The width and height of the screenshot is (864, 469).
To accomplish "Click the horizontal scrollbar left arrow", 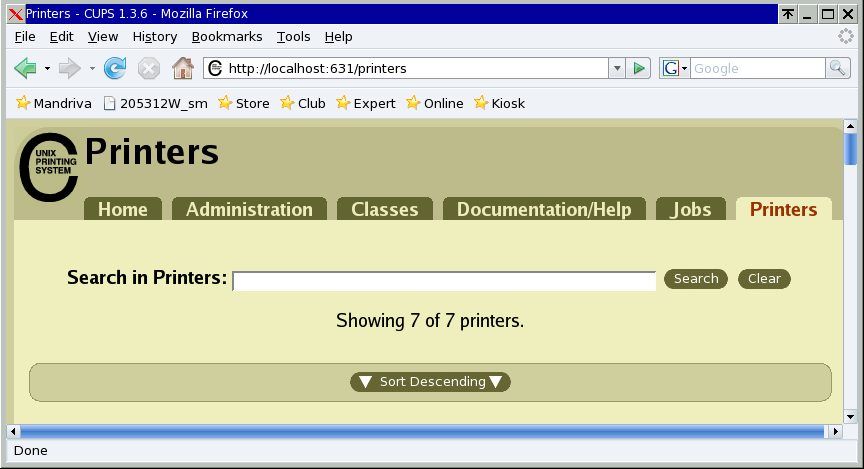I will click(x=13, y=432).
